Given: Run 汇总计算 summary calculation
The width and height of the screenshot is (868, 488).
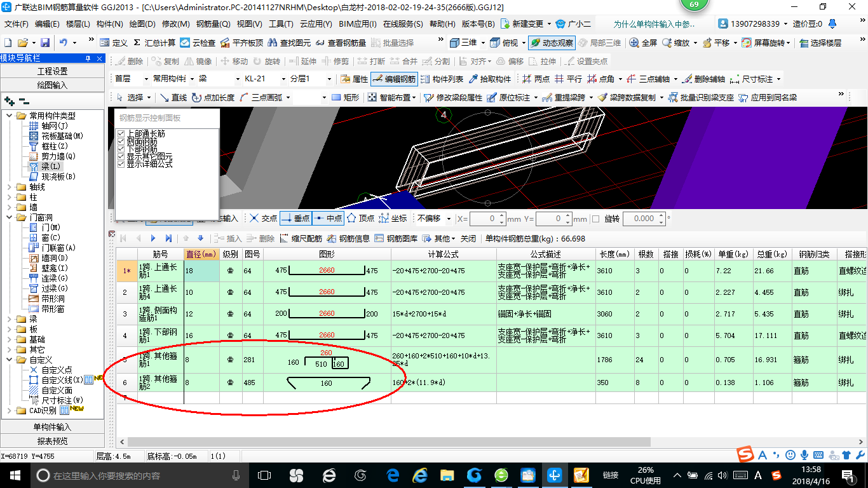Looking at the screenshot, I should [x=153, y=43].
